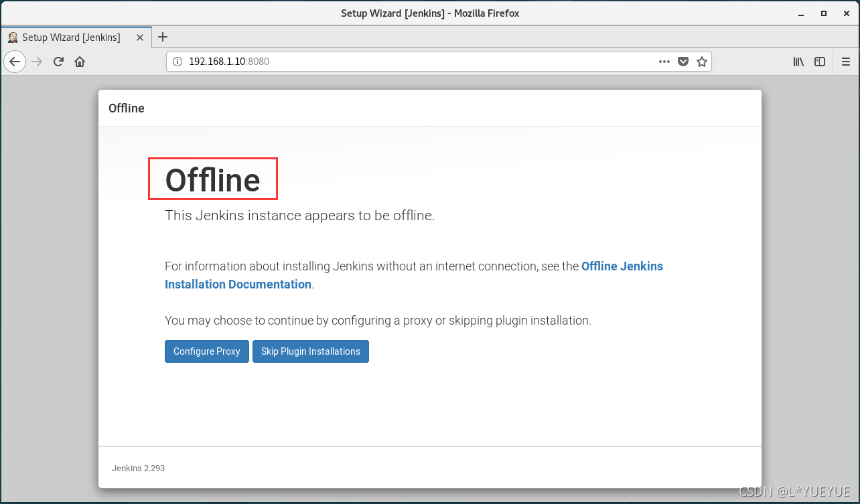This screenshot has width=860, height=504.
Task: Click the Jenkins favicon in the tab
Action: coord(13,37)
